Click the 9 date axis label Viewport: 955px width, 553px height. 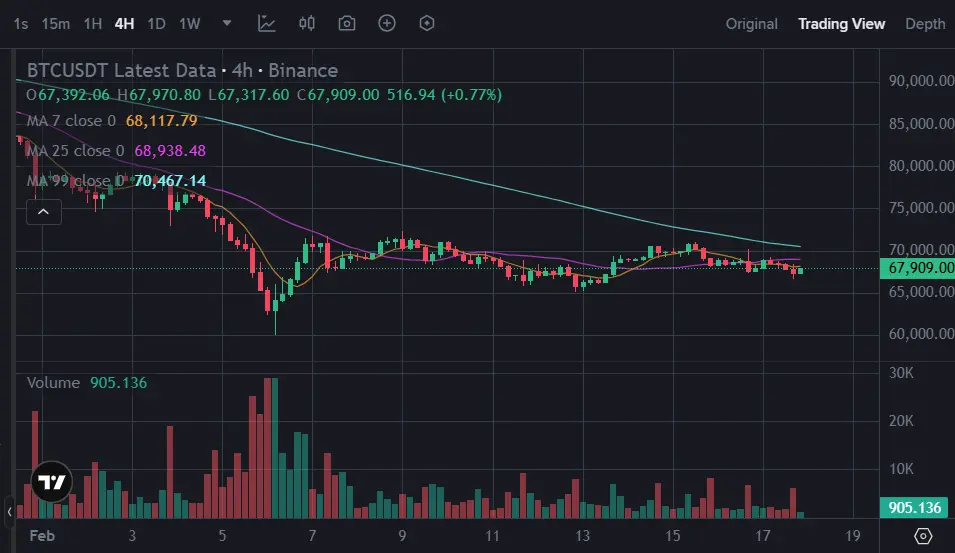tap(402, 536)
